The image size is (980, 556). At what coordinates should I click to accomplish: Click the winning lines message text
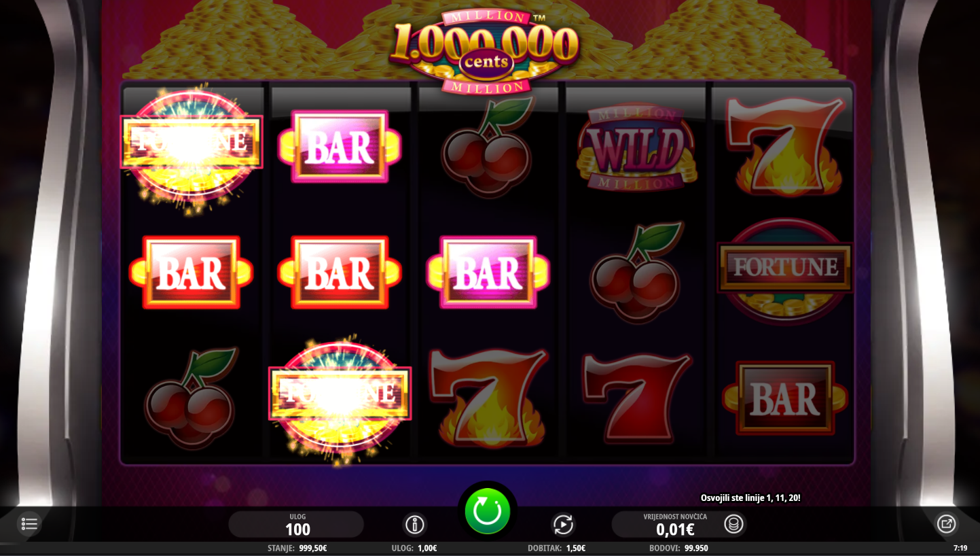point(750,498)
